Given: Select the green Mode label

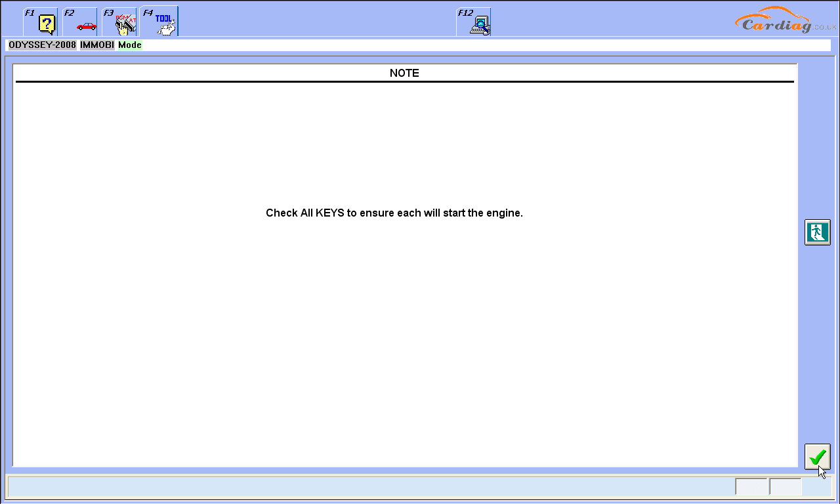Looking at the screenshot, I should [x=129, y=45].
